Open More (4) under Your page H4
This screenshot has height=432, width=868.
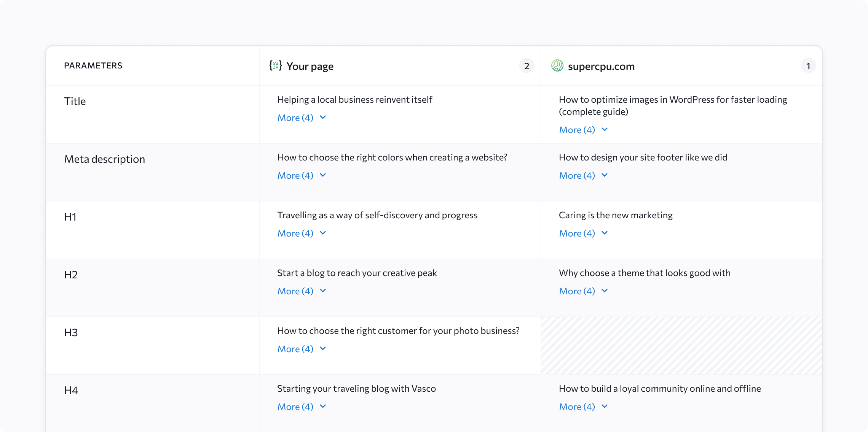[x=295, y=407]
